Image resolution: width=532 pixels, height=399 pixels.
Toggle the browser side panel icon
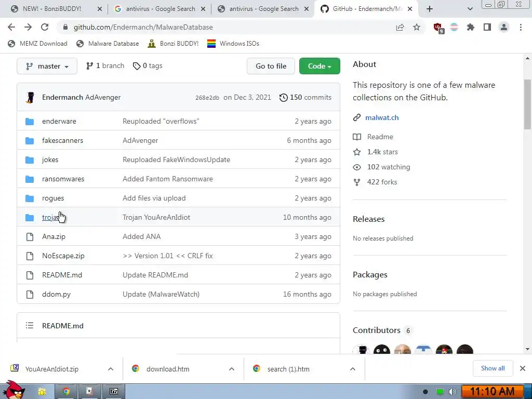[x=487, y=27]
